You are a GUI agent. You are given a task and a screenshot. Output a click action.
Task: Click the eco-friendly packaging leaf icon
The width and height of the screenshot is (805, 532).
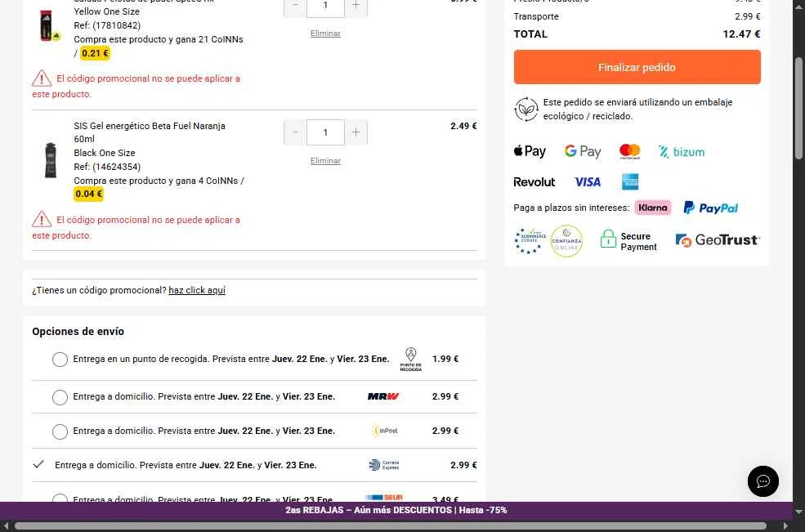click(x=526, y=109)
